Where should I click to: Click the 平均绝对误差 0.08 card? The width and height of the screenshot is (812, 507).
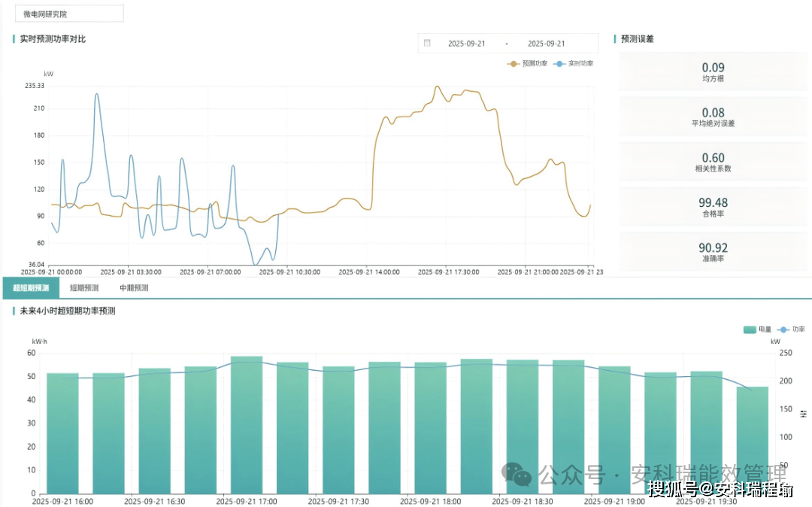click(713, 117)
